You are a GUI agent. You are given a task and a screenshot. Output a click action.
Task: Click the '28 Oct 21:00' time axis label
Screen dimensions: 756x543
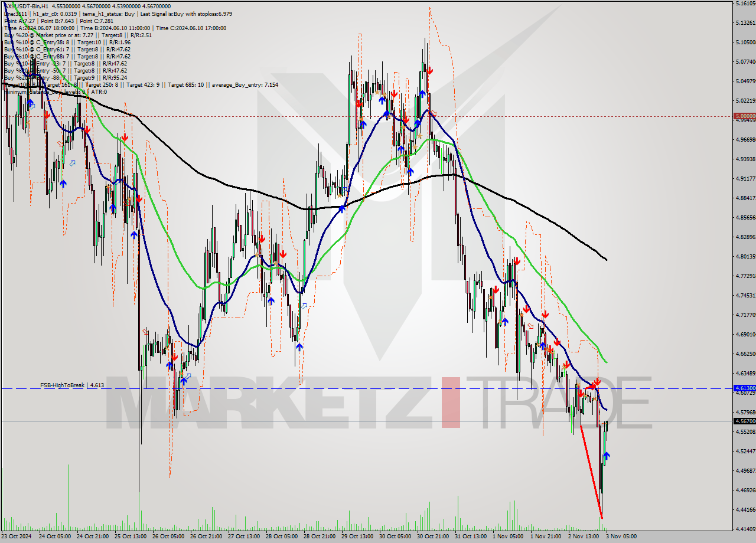click(318, 537)
